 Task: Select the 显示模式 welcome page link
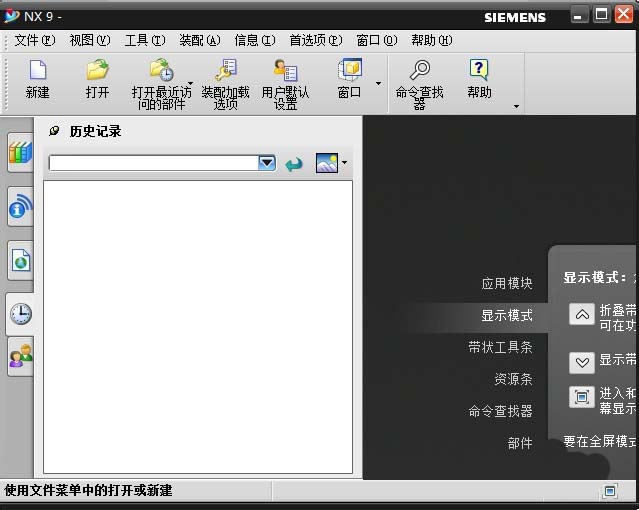507,315
